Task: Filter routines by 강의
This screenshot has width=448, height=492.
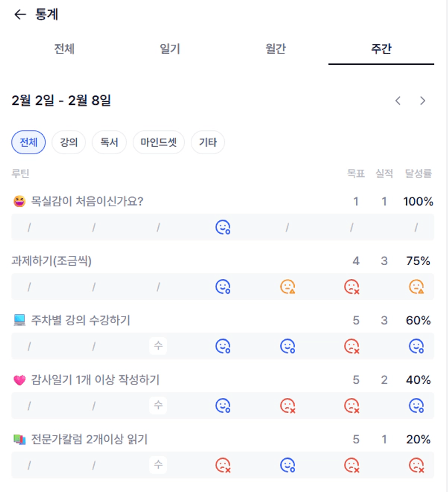Action: pos(69,143)
